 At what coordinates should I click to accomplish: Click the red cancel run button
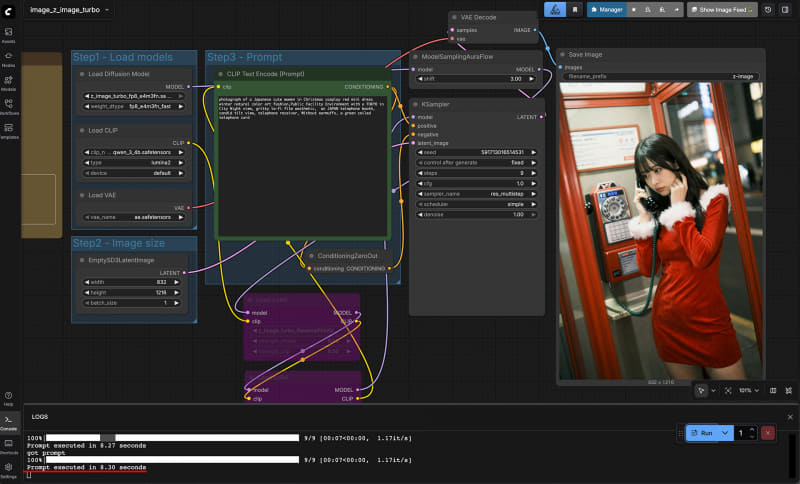tap(768, 433)
